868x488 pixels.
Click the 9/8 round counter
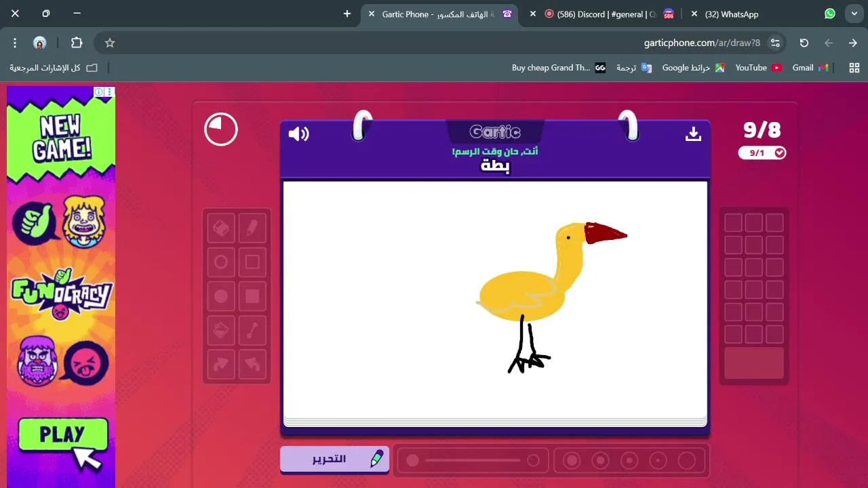762,129
